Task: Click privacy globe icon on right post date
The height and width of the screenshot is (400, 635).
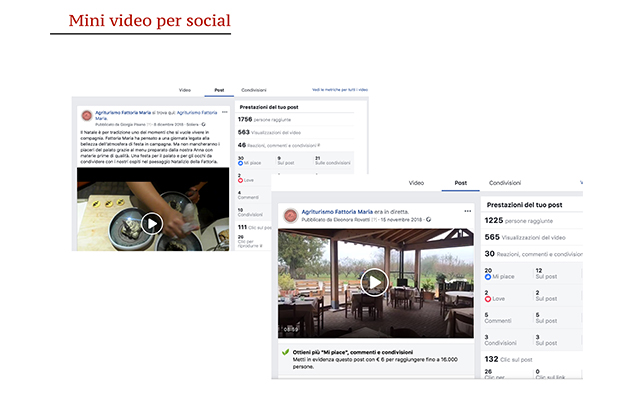Action: [x=428, y=219]
